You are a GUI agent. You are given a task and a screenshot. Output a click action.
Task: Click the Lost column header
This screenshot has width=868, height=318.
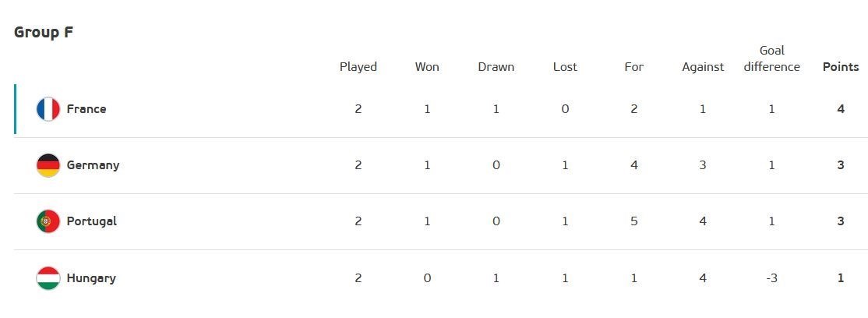565,67
